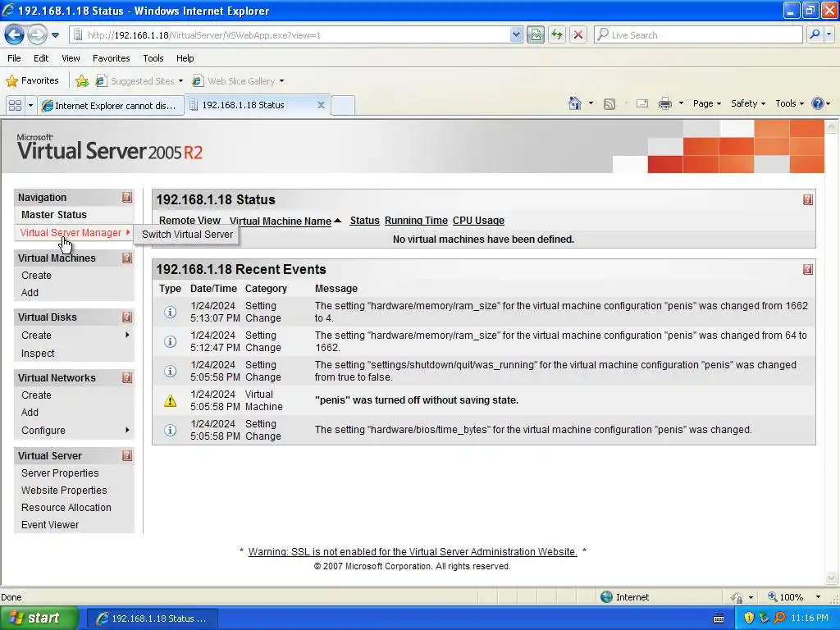This screenshot has height=630, width=840.
Task: Click the Status panel help icon
Action: [x=808, y=200]
